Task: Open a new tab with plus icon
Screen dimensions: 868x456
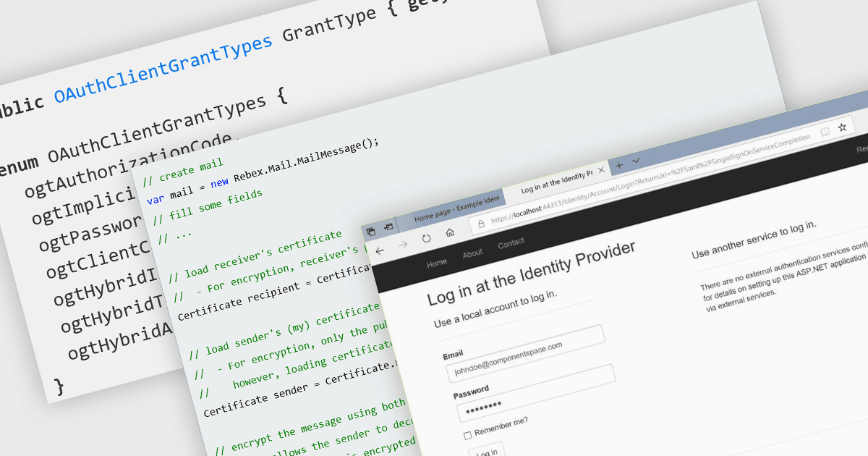Action: click(x=618, y=165)
